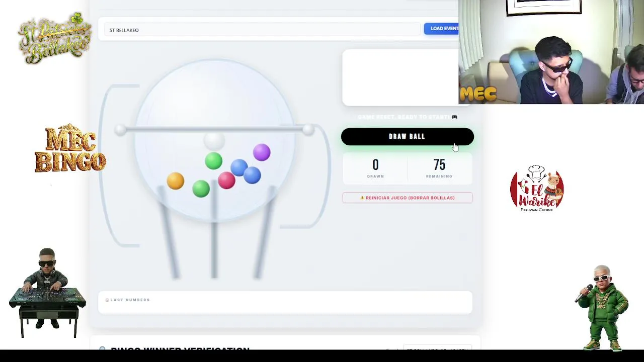644x362 pixels.
Task: Click the orange ball in the bingo globe
Action: pos(175,181)
